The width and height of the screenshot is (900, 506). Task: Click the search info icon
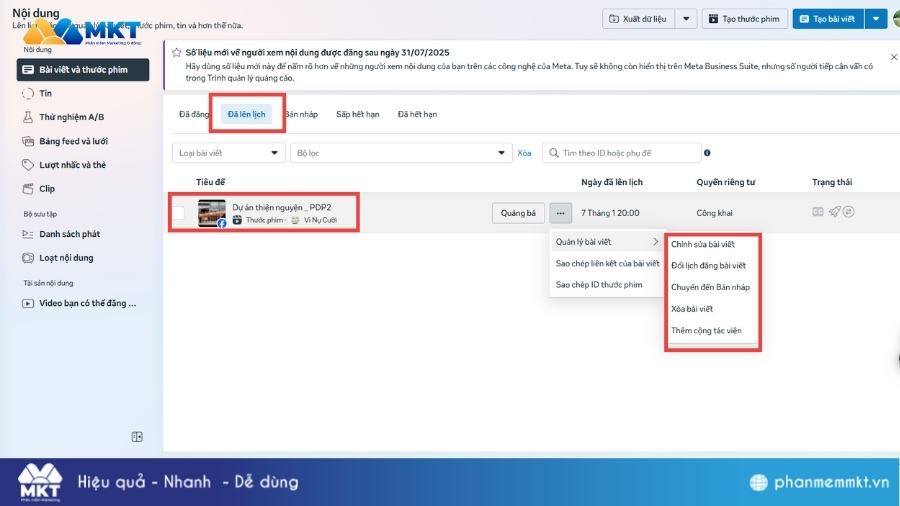[707, 153]
